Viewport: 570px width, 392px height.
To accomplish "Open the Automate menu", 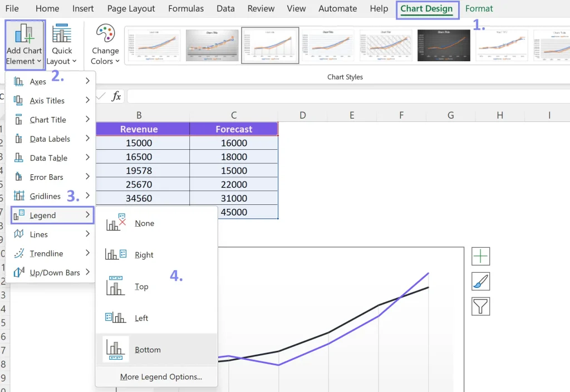I will (x=337, y=9).
